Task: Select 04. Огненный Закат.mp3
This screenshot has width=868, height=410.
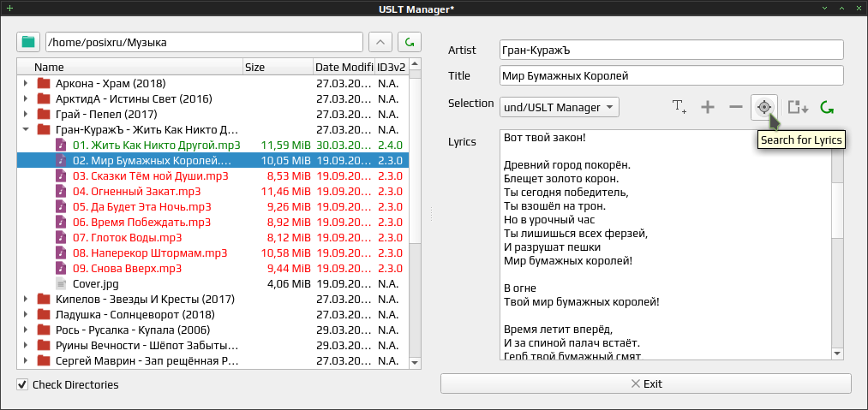Action: click(x=137, y=192)
